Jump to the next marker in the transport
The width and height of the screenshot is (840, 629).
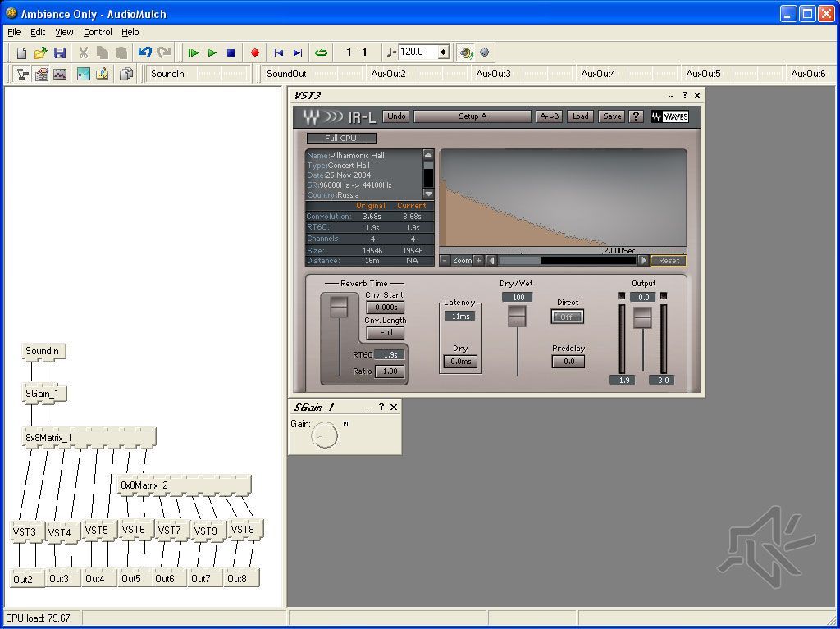coord(298,52)
